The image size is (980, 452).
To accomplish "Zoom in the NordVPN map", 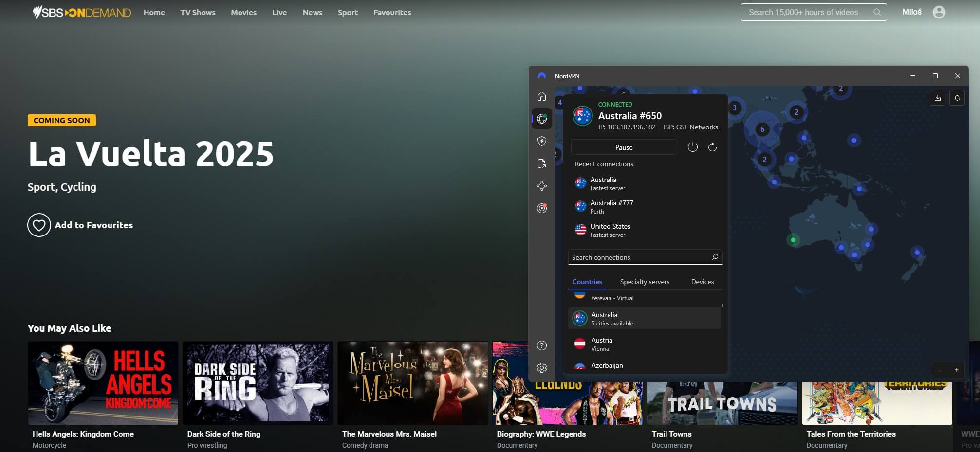I will pyautogui.click(x=957, y=370).
